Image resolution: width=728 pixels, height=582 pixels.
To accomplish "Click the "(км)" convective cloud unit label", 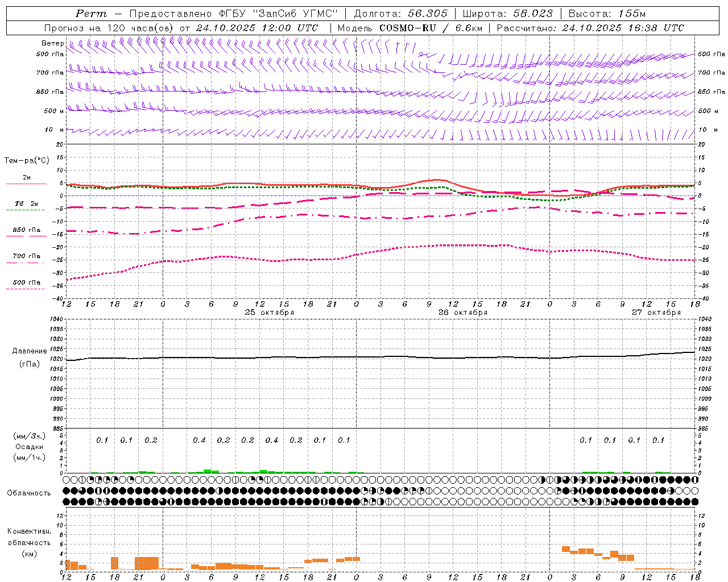I will [30, 554].
